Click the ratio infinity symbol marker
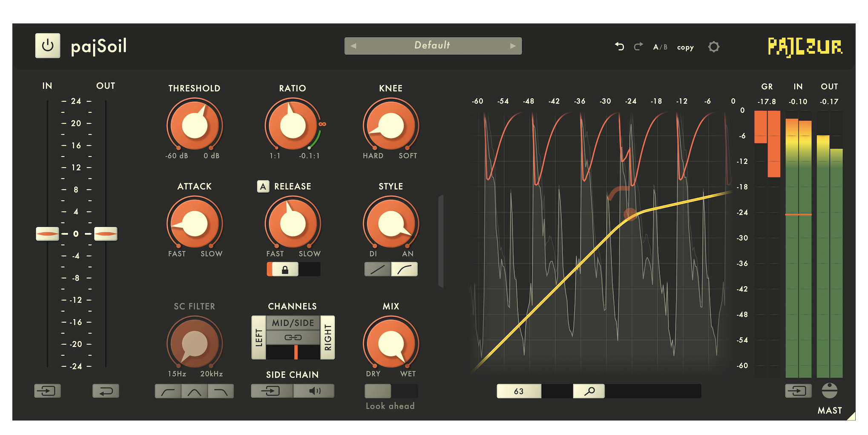The height and width of the screenshot is (435, 868). [x=322, y=124]
